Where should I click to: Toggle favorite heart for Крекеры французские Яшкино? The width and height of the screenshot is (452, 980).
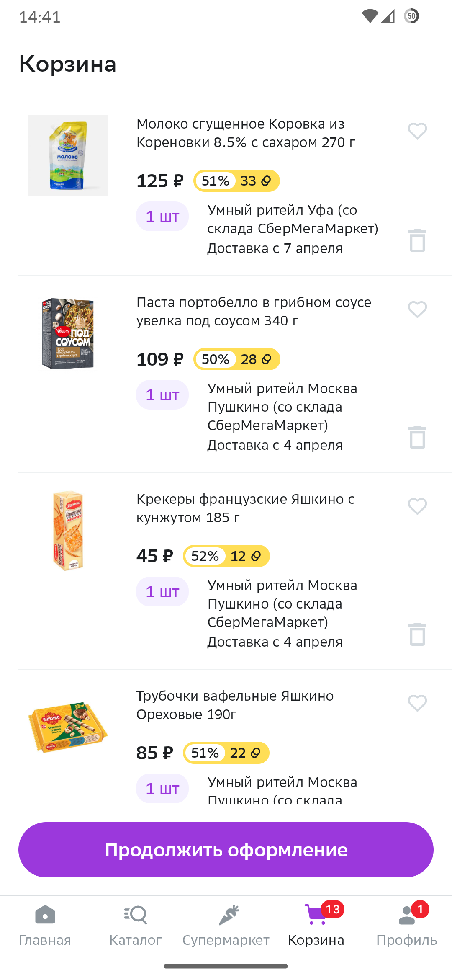point(417,507)
